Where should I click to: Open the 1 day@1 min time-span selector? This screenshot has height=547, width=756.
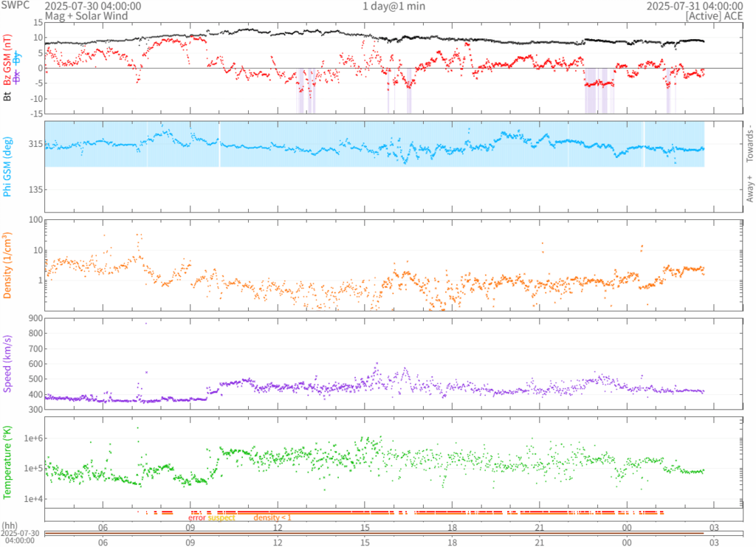(394, 6)
